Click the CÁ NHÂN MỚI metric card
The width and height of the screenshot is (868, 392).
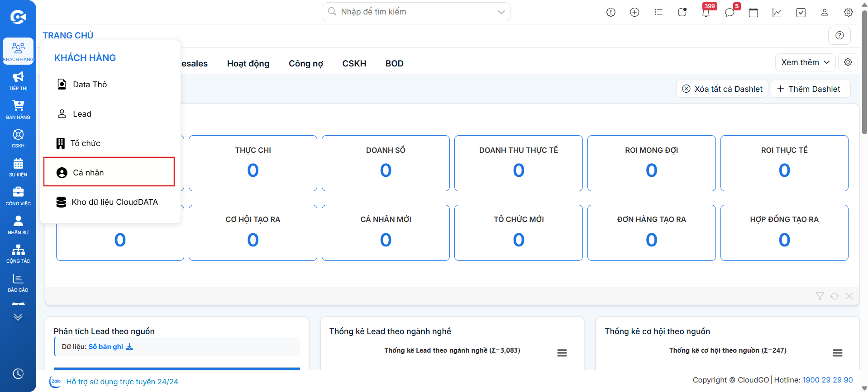click(386, 233)
